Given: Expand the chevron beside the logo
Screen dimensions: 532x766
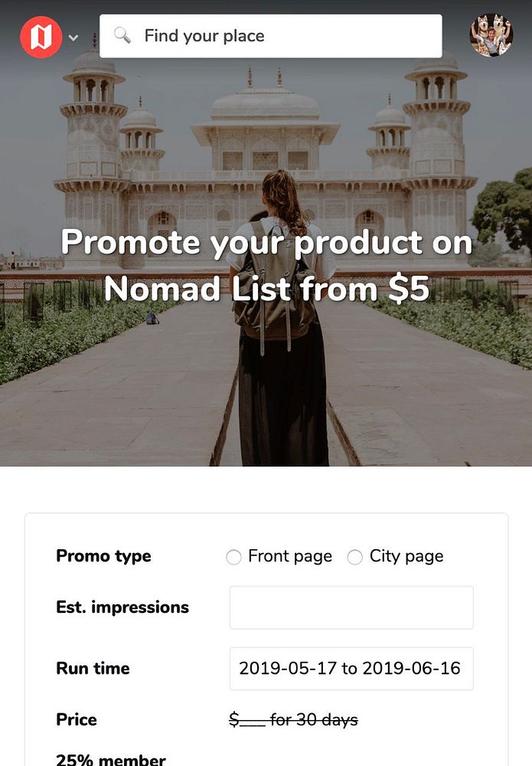Looking at the screenshot, I should click(73, 37).
